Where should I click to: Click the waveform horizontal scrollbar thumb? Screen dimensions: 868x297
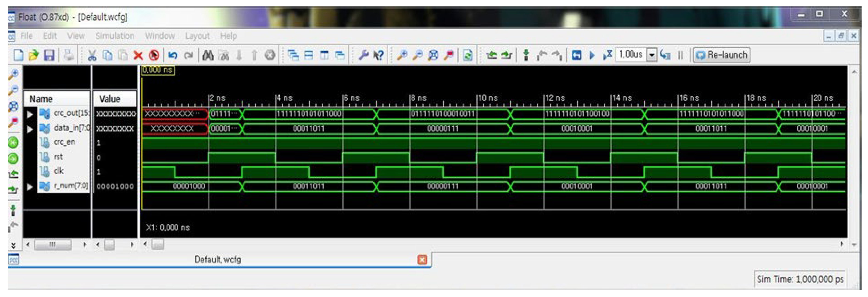pyautogui.click(x=158, y=244)
